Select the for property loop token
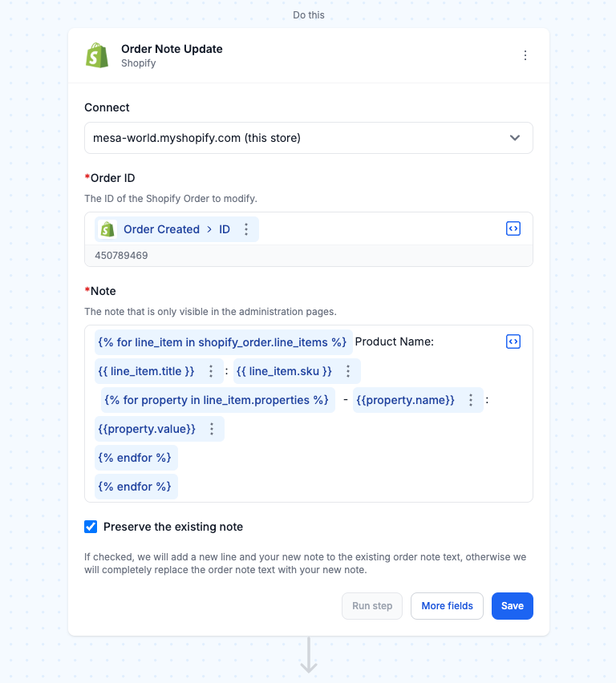Viewport: 616px width, 683px height. (217, 400)
